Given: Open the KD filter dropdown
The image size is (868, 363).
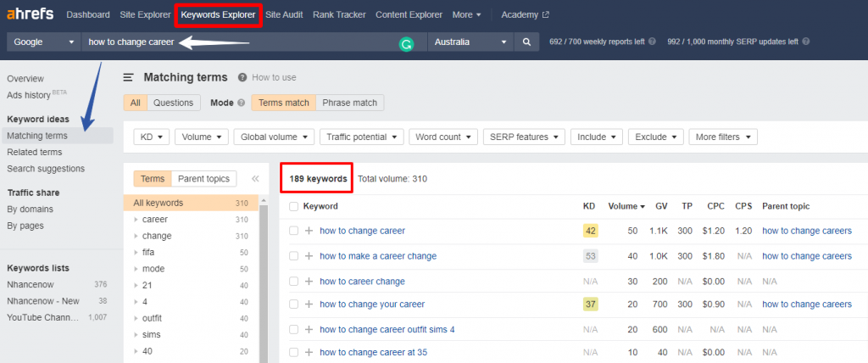Looking at the screenshot, I should coord(152,137).
